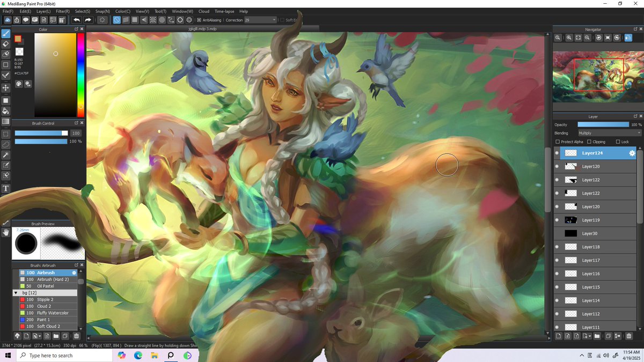This screenshot has width=644, height=362.
Task: Turn off snap using the Snap Off icon
Action: 116,20
